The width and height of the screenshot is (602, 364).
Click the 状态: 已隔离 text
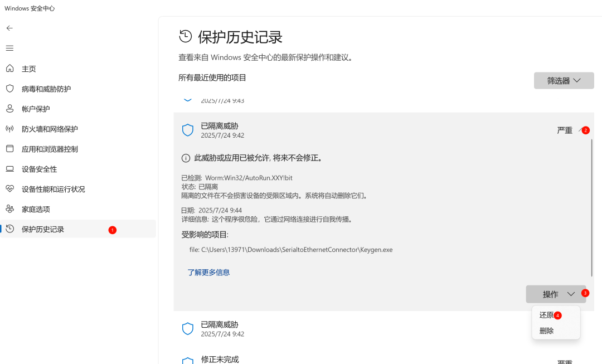click(x=200, y=187)
